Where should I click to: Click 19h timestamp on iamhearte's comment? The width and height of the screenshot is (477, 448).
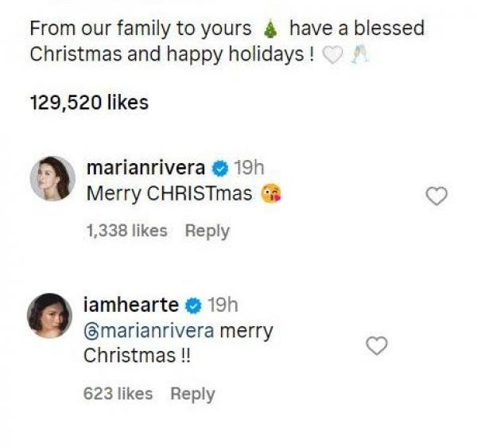(222, 305)
